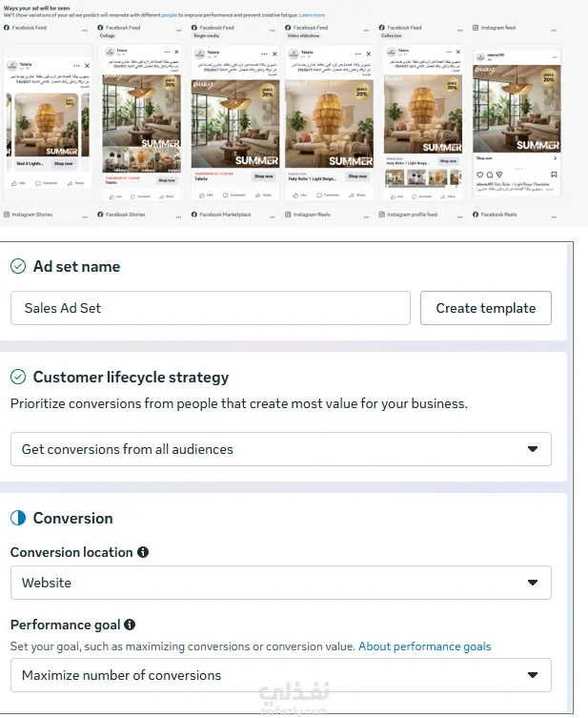Click the half-filled Conversion status circle
This screenshot has height=718, width=588.
click(x=18, y=518)
